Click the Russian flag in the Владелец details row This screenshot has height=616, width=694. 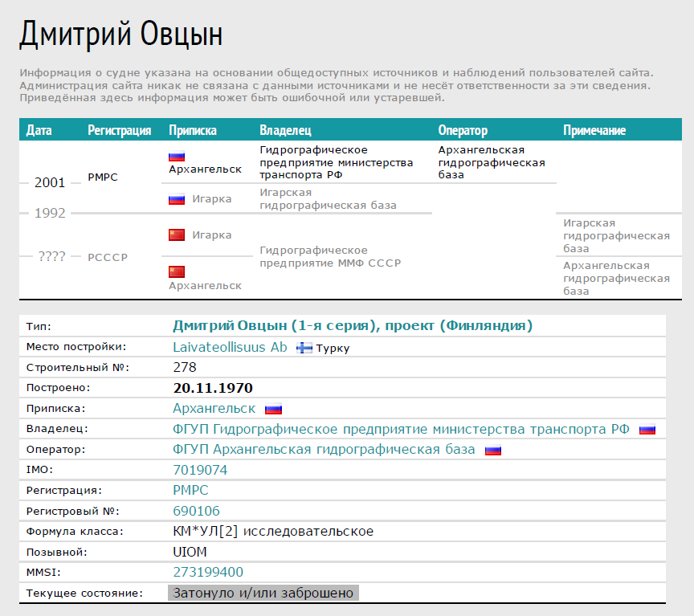[x=647, y=430]
